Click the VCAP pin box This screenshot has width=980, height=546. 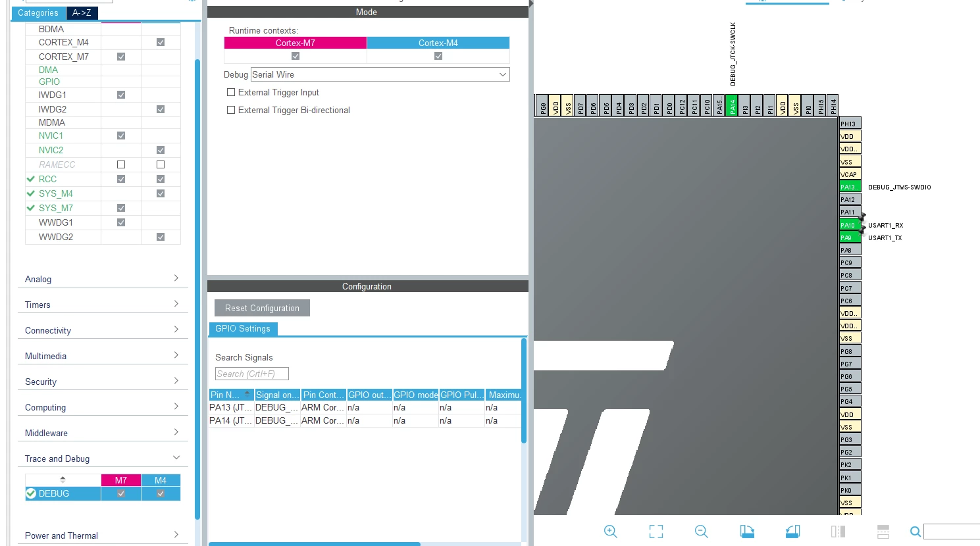[850, 174]
